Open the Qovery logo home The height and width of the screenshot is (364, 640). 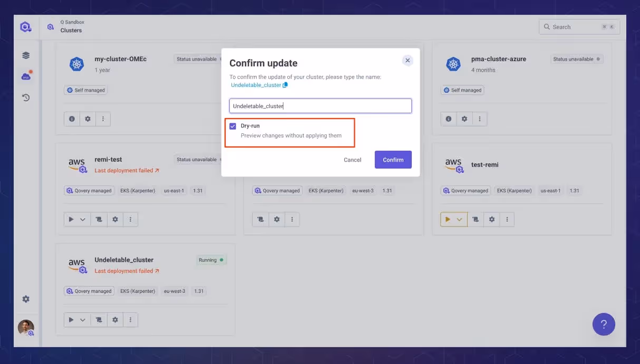coord(26,27)
